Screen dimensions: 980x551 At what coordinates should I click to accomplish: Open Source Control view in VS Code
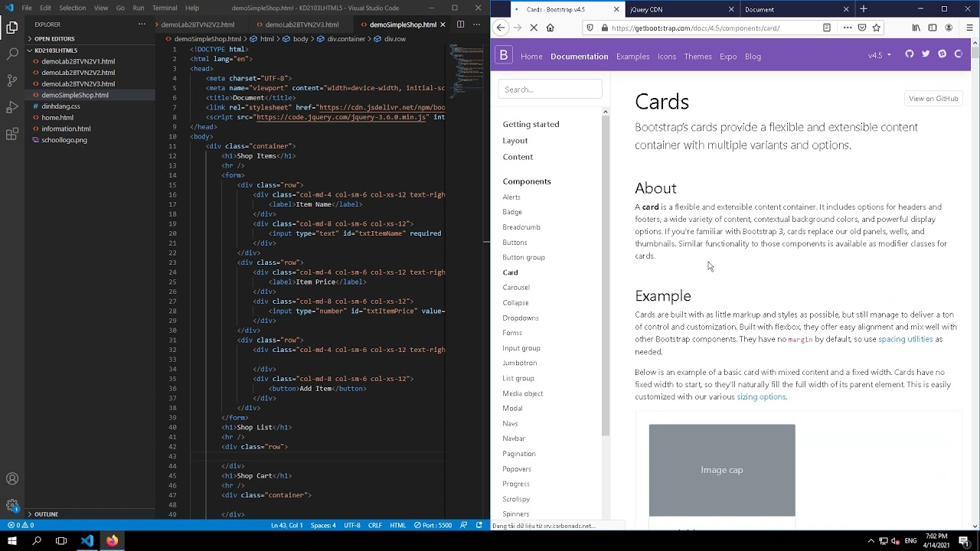pyautogui.click(x=11, y=80)
